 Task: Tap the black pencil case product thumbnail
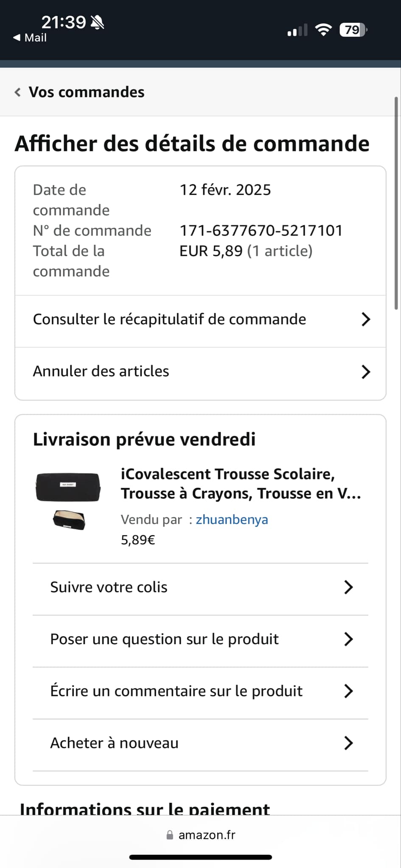68,500
